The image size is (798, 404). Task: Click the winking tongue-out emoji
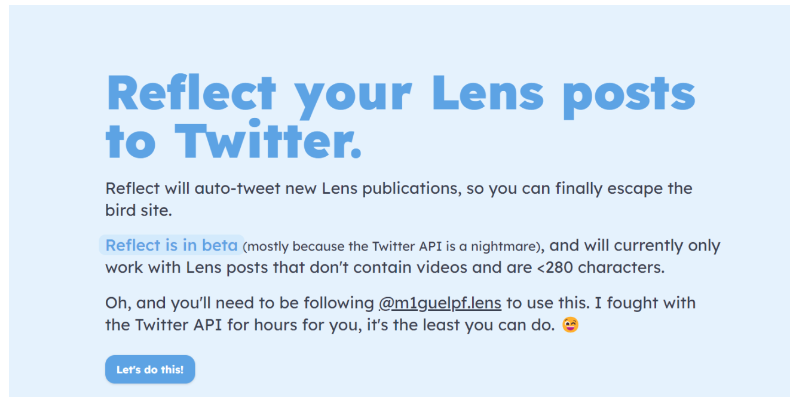pos(571,325)
